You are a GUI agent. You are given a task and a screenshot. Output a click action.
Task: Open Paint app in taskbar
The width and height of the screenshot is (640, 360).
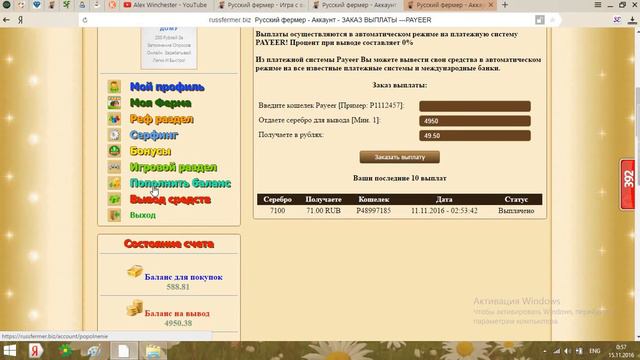click(x=94, y=351)
